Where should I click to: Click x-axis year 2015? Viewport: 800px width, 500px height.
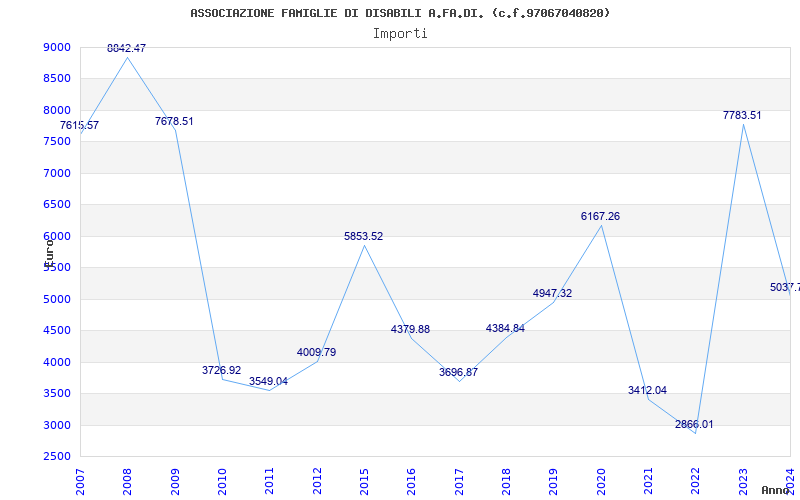point(364,482)
